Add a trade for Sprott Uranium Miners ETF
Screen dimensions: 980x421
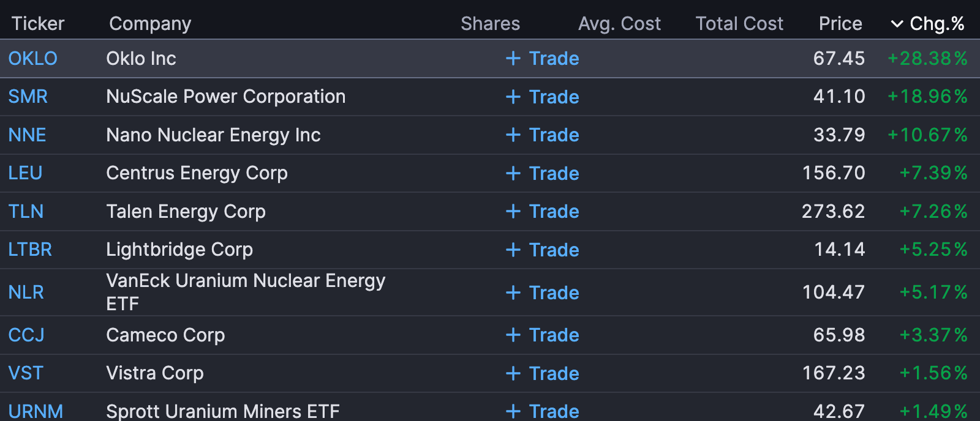point(543,411)
